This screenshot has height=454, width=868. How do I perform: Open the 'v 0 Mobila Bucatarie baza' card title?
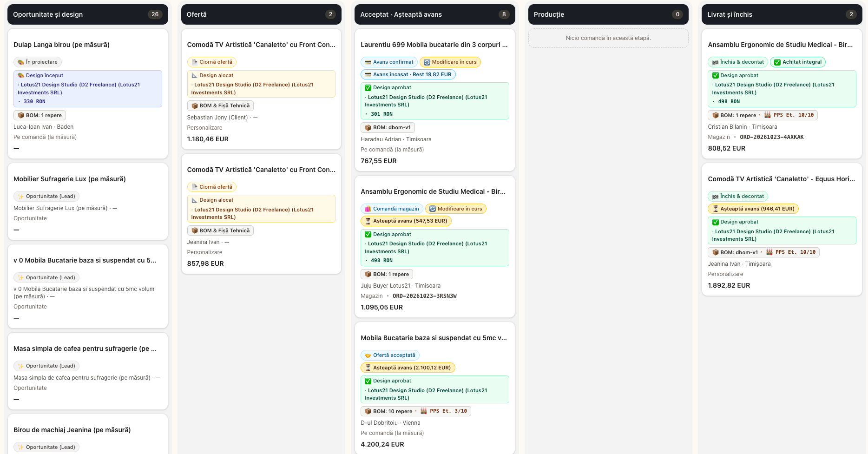[x=85, y=260]
